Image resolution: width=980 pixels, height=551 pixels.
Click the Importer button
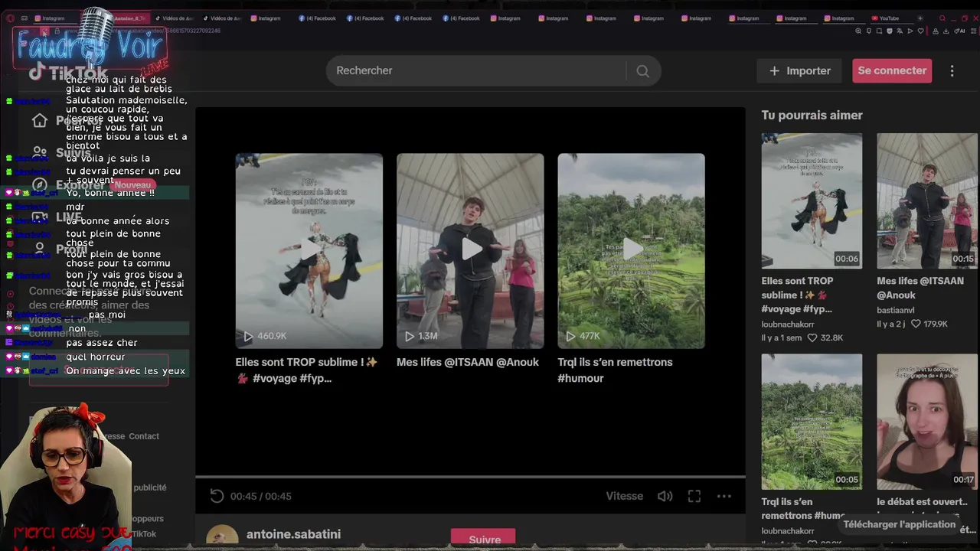[799, 70]
